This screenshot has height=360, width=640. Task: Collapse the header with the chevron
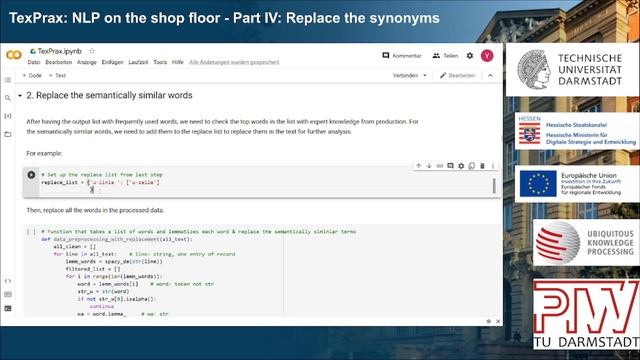(490, 76)
